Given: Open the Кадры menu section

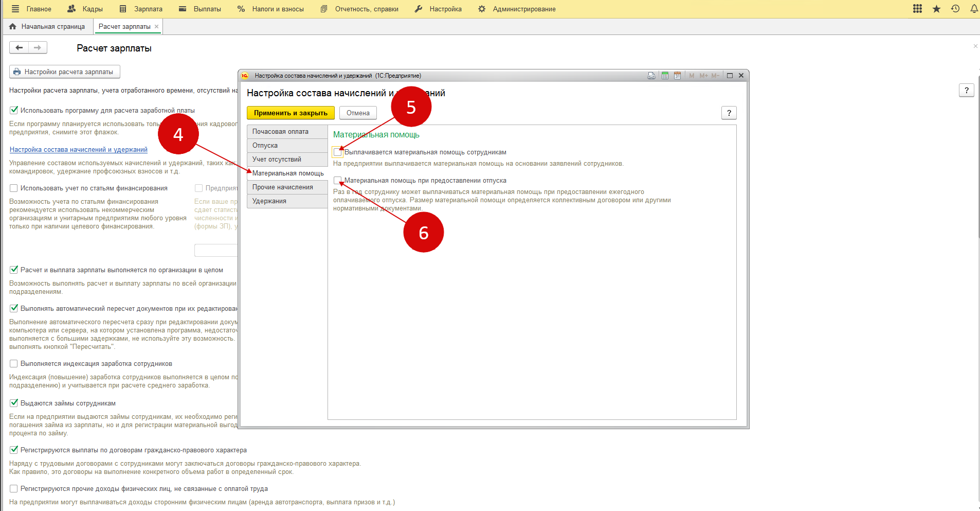Looking at the screenshot, I should 85,9.
